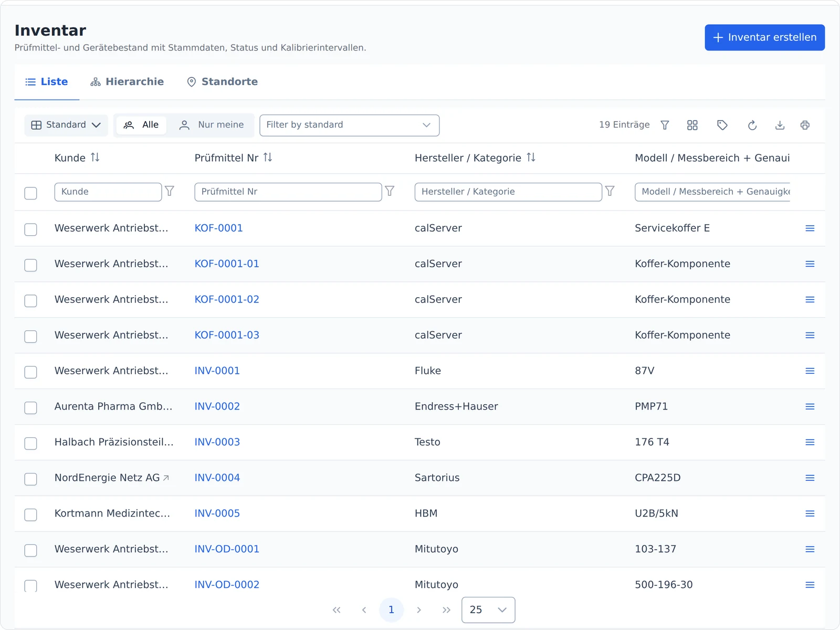Click the Endress+Hauser cell
The image size is (840, 630).
click(456, 406)
